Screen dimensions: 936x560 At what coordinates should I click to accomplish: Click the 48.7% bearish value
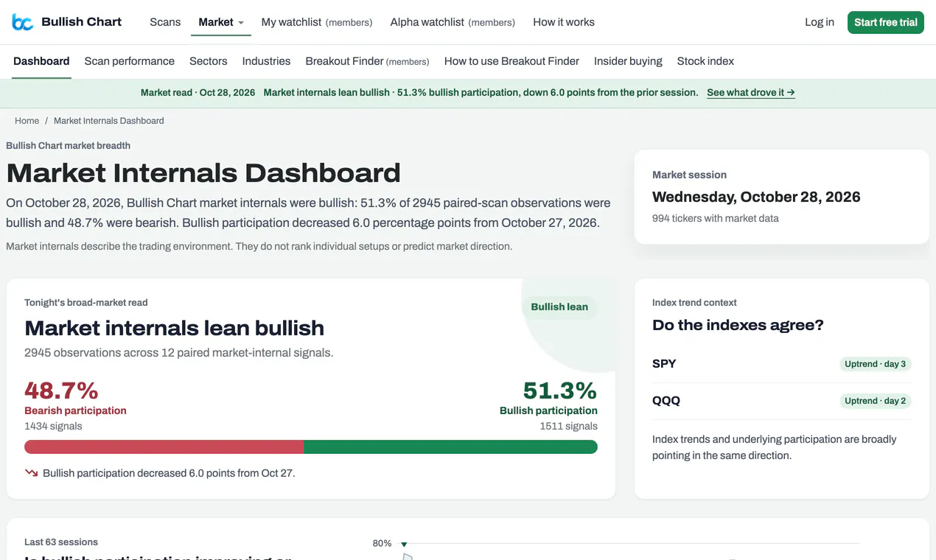61,390
